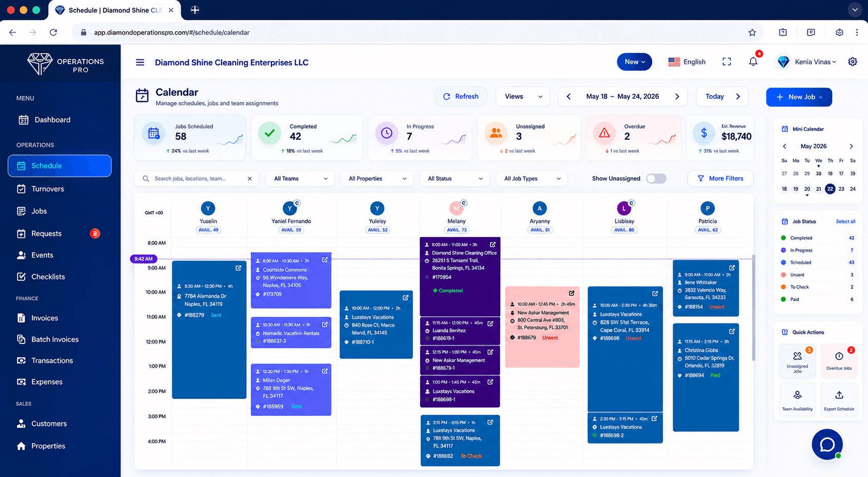Viewport: 868px width, 477px height.
Task: Toggle Show Unassigned switch
Action: pyautogui.click(x=656, y=179)
